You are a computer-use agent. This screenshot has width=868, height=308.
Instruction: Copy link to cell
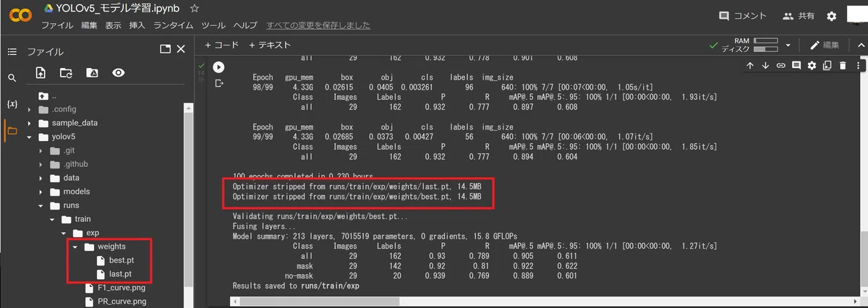(780, 66)
